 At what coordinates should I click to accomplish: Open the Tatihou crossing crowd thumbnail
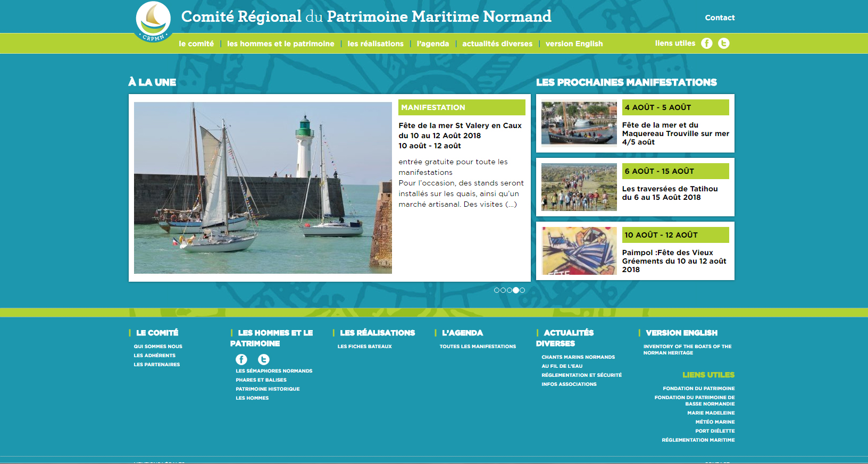coord(579,187)
